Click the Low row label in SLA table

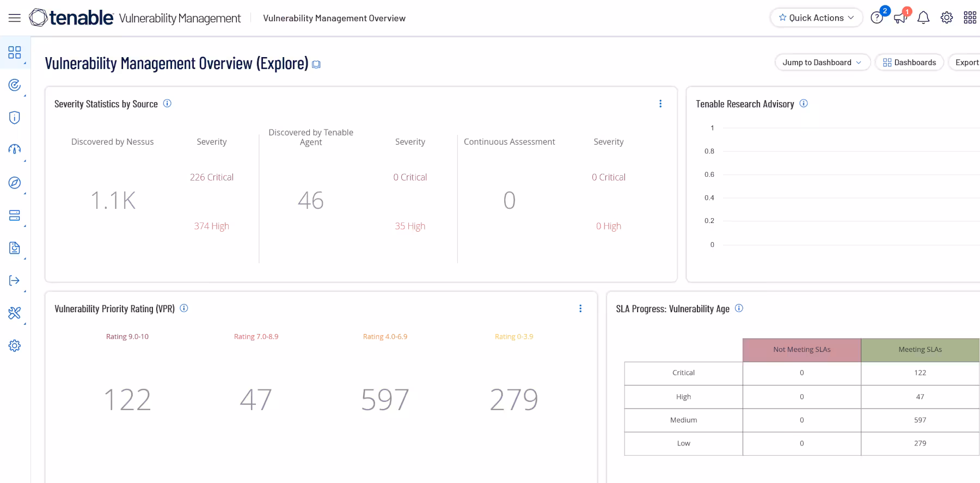click(x=683, y=444)
